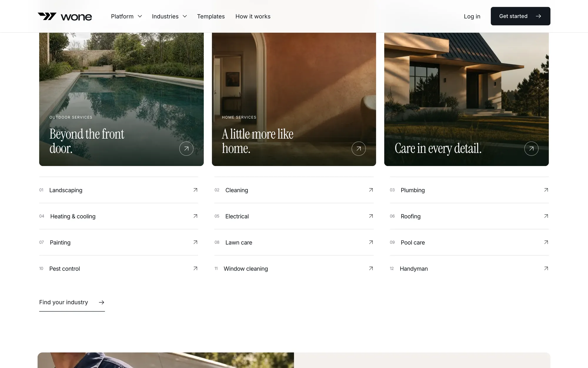
Task: Open the Electrical industry link
Action: [x=294, y=216]
